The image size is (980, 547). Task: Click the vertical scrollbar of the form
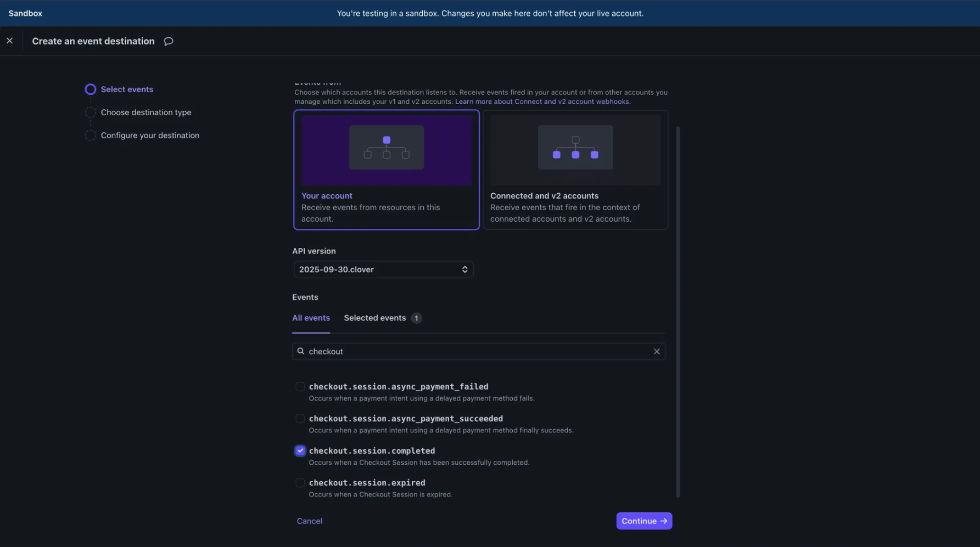pos(678,312)
